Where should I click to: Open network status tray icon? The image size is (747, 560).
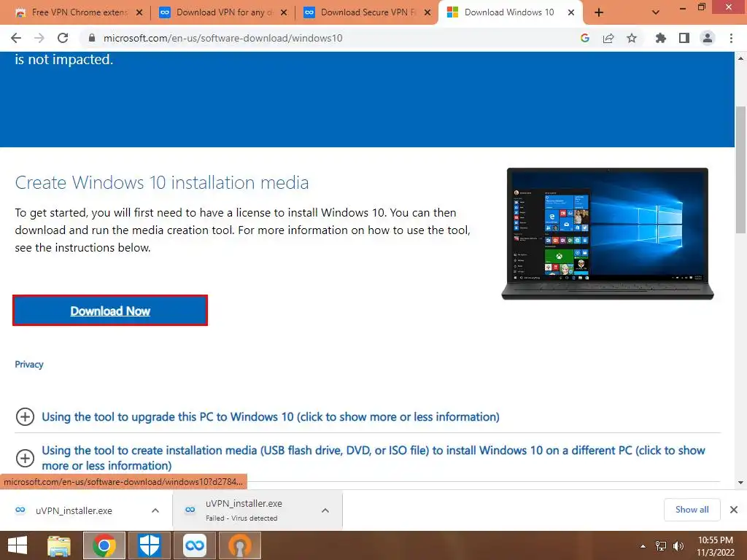pyautogui.click(x=661, y=546)
